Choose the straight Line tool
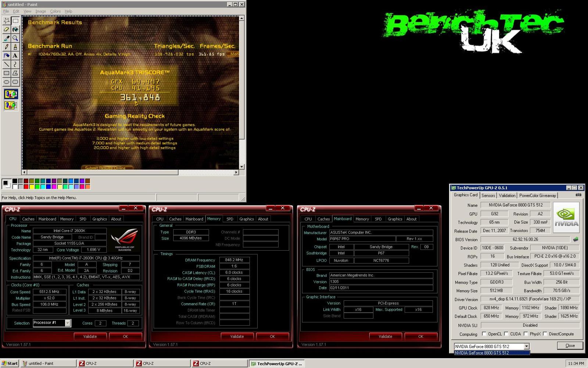 click(7, 64)
